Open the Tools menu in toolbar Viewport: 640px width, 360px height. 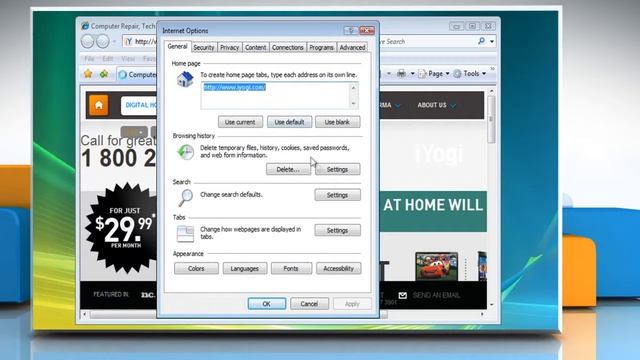tap(470, 74)
